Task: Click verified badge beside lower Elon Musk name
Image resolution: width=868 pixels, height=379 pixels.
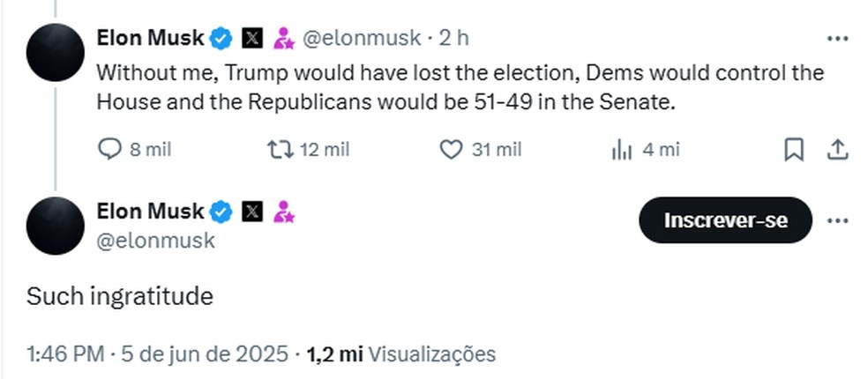Action: point(221,212)
